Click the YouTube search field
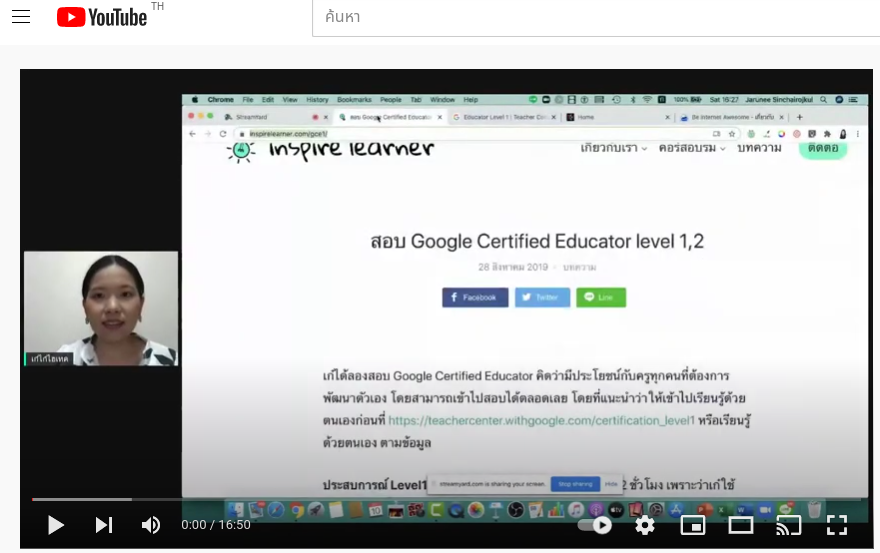Image resolution: width=880 pixels, height=553 pixels. (x=596, y=17)
